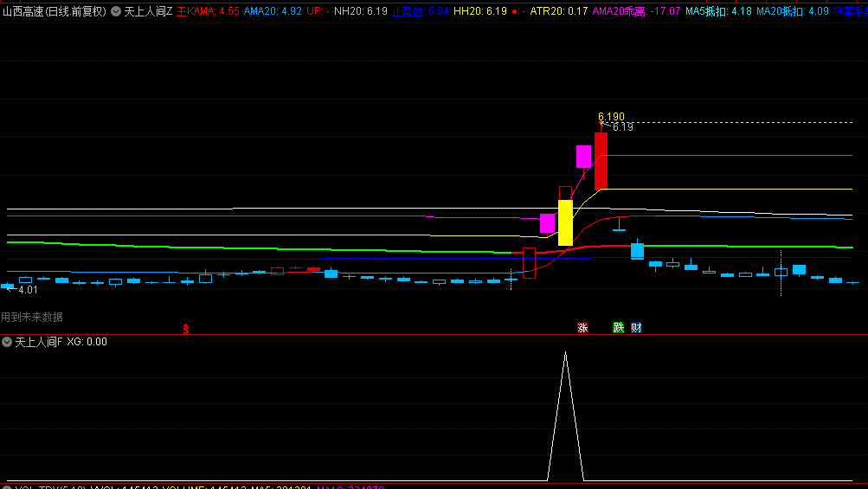Open the 天上人间F indicator dropdown arrow
868x489 pixels.
[x=7, y=342]
